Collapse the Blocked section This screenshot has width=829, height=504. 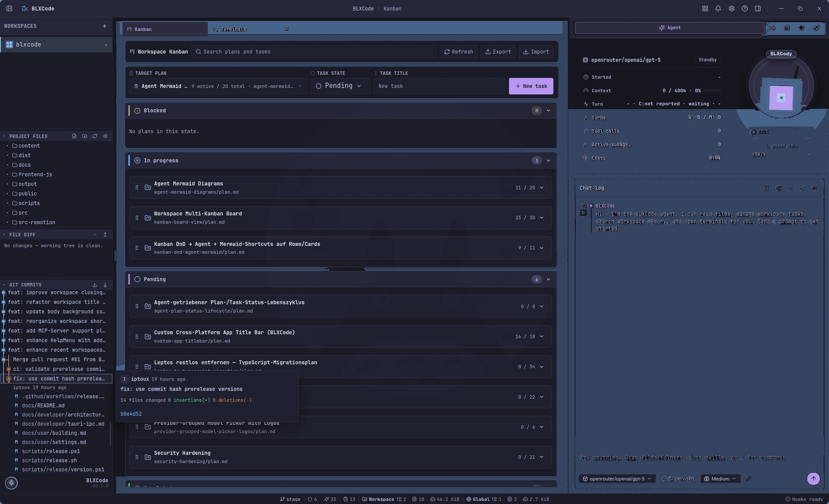[549, 111]
